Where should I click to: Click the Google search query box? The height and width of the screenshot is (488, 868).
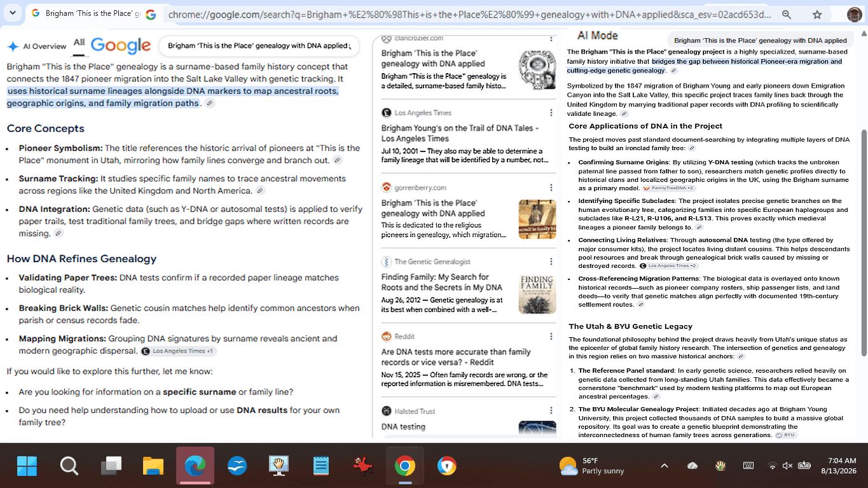click(x=259, y=46)
